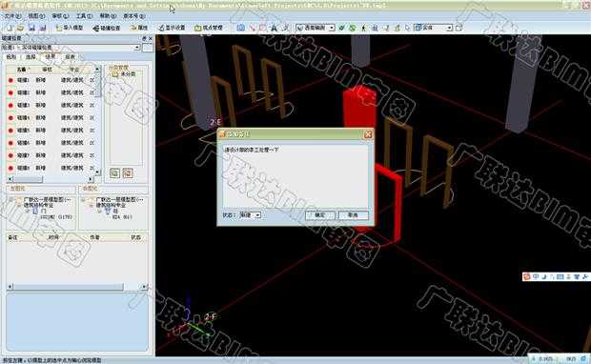Close the comment dialog with X
The width and height of the screenshot is (591, 364).
[x=368, y=134]
